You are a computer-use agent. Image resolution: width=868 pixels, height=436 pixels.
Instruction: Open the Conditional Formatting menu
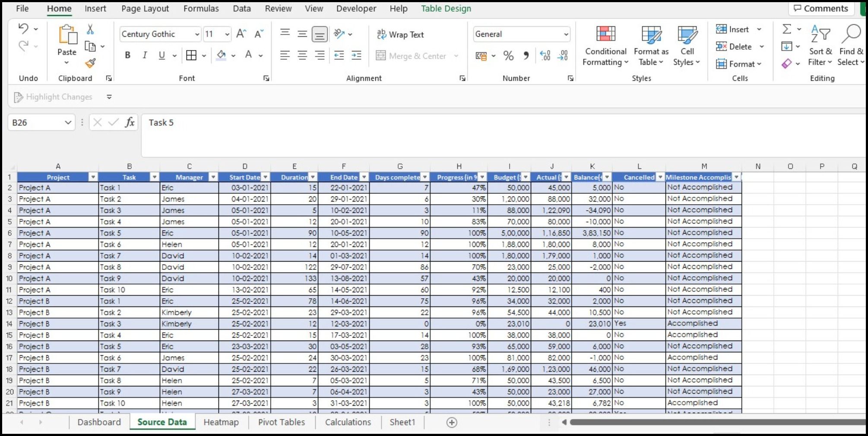pos(605,46)
